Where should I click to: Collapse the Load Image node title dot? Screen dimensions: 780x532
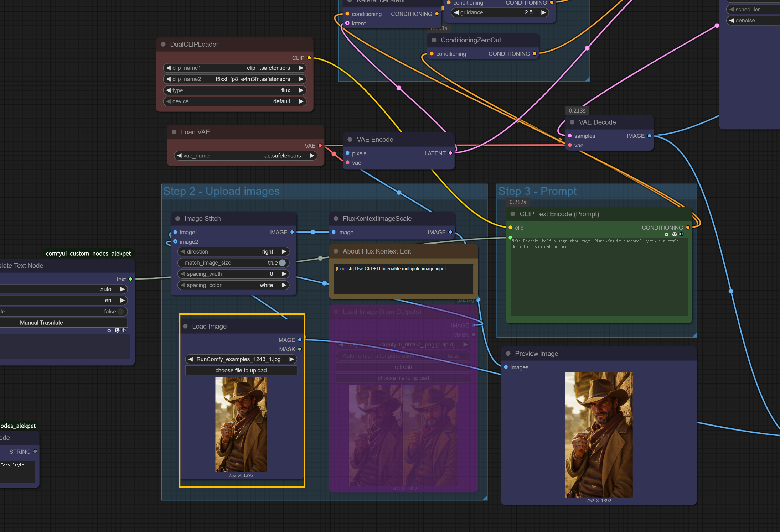pyautogui.click(x=185, y=327)
